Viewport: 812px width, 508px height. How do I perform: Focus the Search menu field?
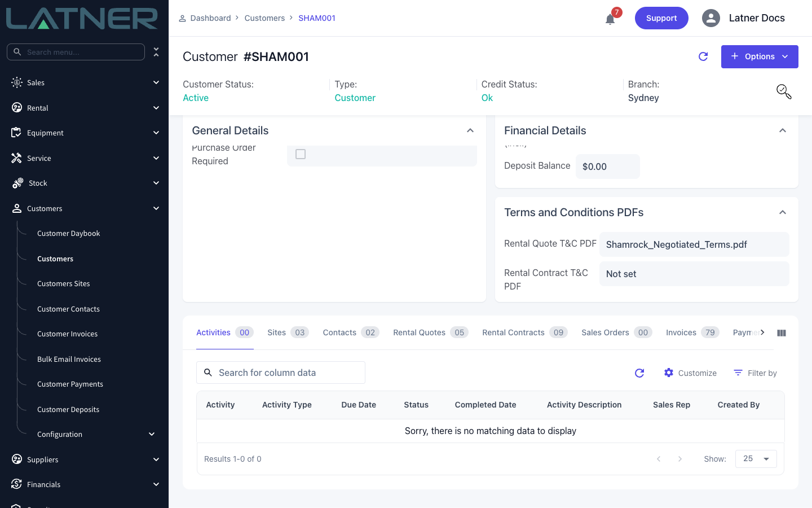click(76, 52)
